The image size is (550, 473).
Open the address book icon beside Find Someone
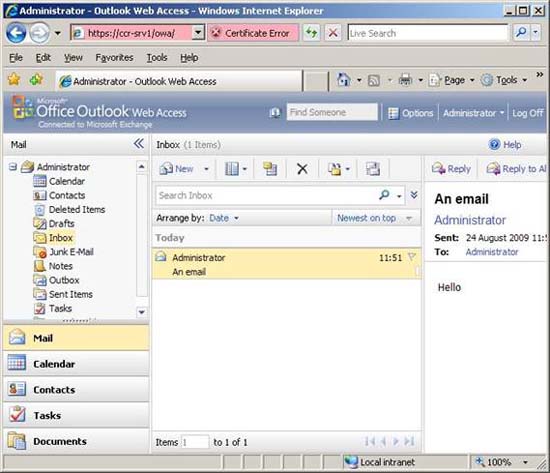click(x=275, y=113)
